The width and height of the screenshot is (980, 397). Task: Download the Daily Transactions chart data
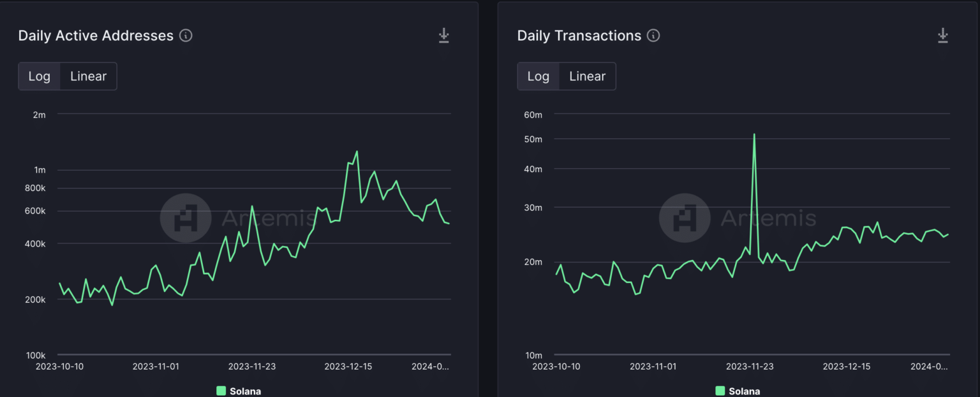pos(943,36)
